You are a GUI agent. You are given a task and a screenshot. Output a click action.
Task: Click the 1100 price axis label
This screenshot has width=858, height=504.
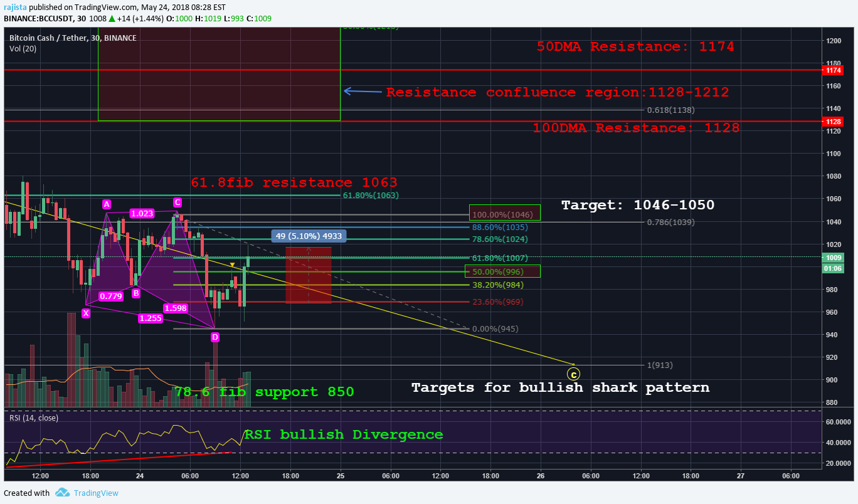(x=834, y=154)
